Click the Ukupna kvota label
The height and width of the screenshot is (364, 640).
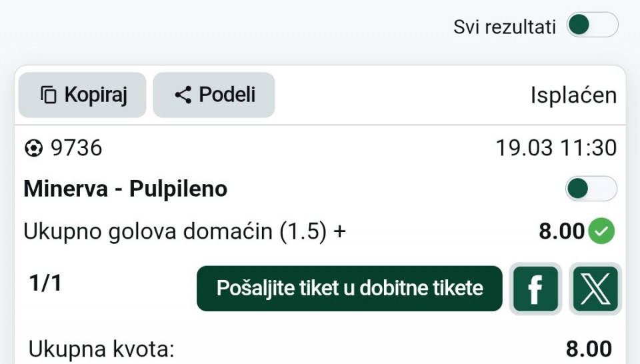[101, 349]
